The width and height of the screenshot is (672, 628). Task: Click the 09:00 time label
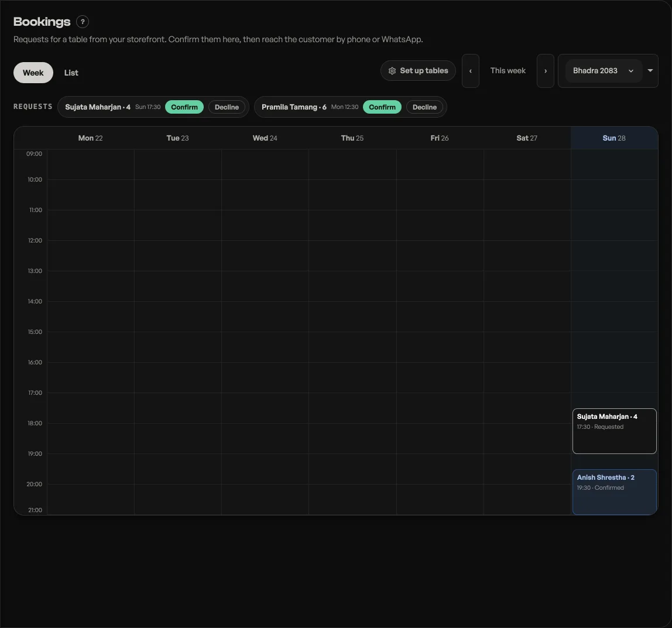click(x=35, y=153)
